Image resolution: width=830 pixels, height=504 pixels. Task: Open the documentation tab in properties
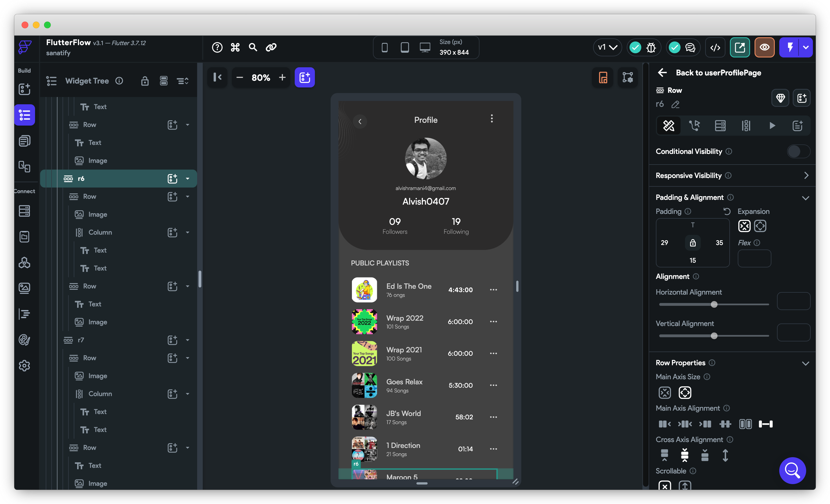point(797,126)
